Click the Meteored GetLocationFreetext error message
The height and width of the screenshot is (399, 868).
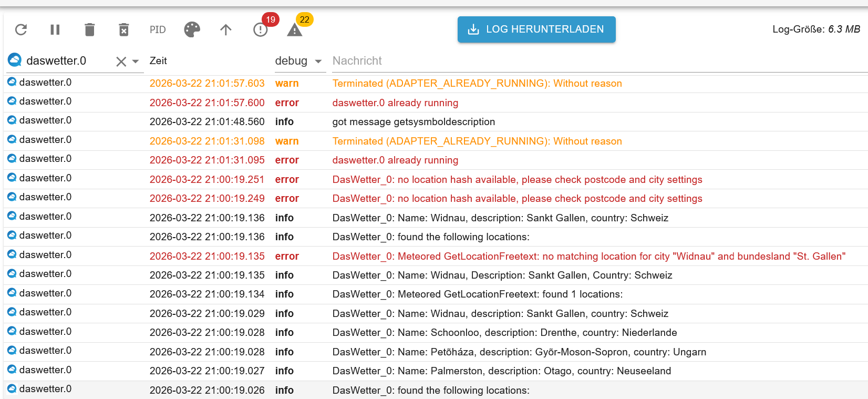(589, 257)
